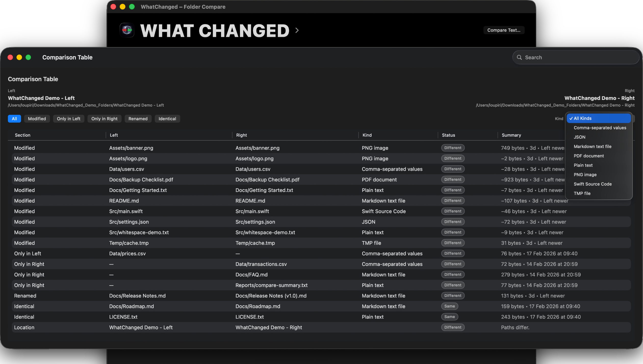Click the Location row's Section cell
Image resolution: width=643 pixels, height=364 pixels.
click(x=24, y=328)
